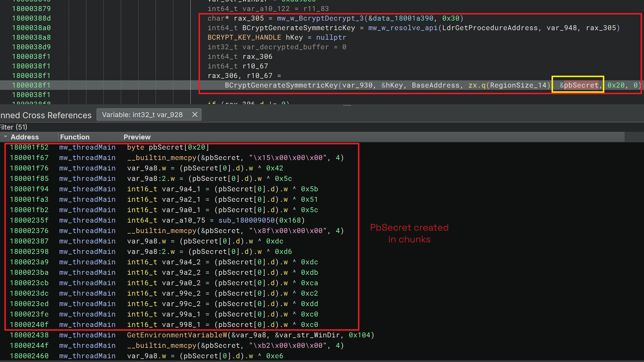The image size is (644, 362).
Task: Click the var_930 argument
Action: coord(357,85)
